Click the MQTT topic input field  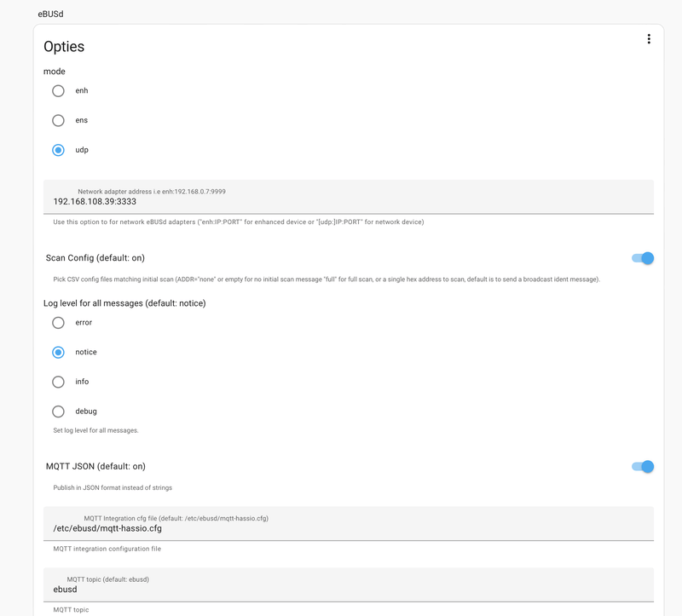(348, 590)
